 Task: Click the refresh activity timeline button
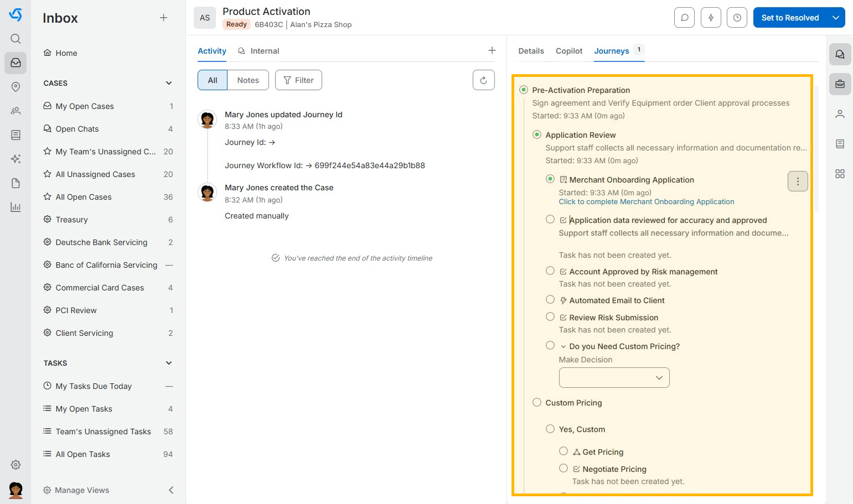pyautogui.click(x=483, y=80)
